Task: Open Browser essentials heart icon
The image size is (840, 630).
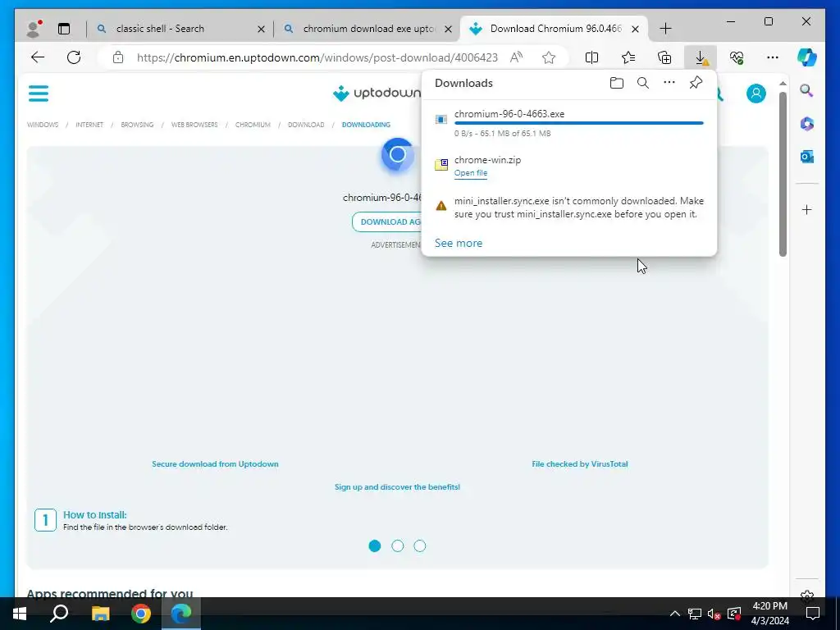Action: coord(737,57)
